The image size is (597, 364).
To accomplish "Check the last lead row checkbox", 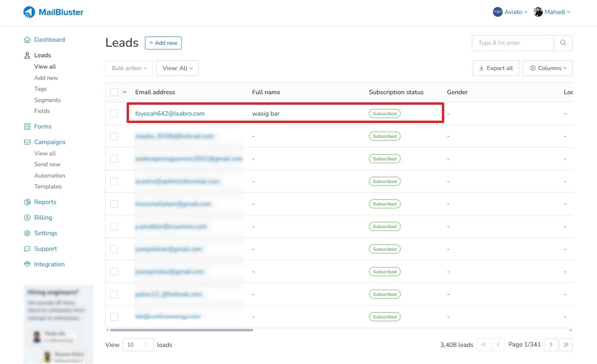I will click(x=114, y=317).
